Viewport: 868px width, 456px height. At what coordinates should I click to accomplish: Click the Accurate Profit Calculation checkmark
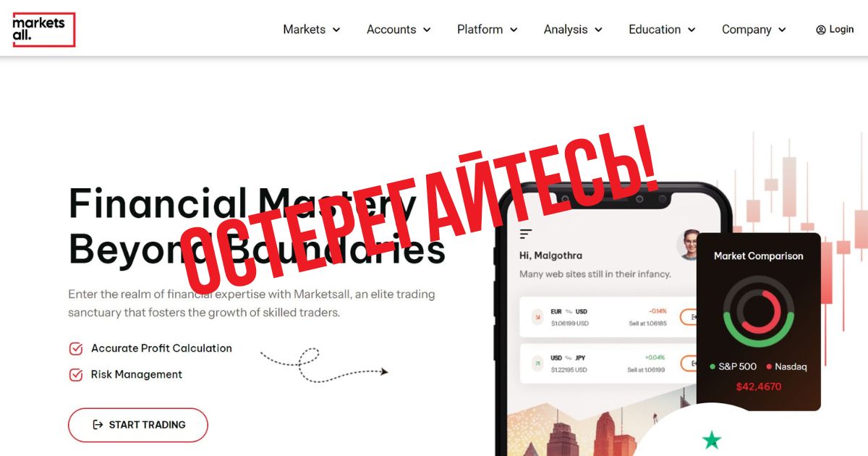[x=75, y=349]
